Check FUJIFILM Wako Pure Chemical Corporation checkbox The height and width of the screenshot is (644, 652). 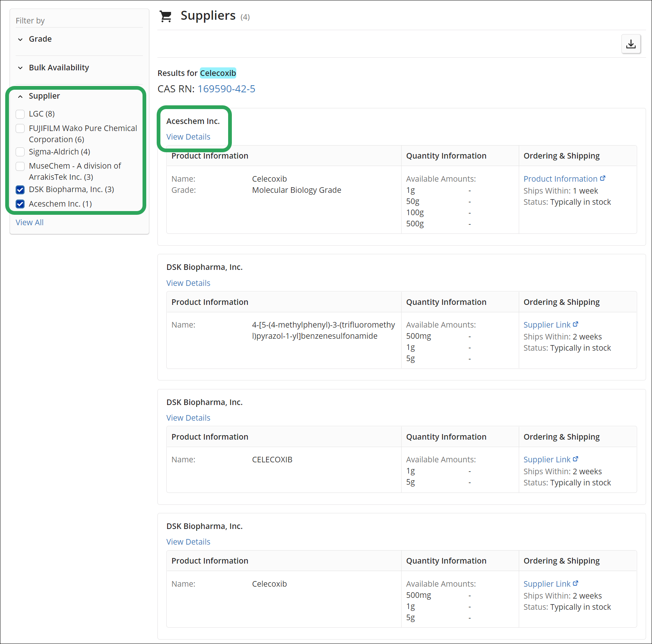click(x=20, y=128)
